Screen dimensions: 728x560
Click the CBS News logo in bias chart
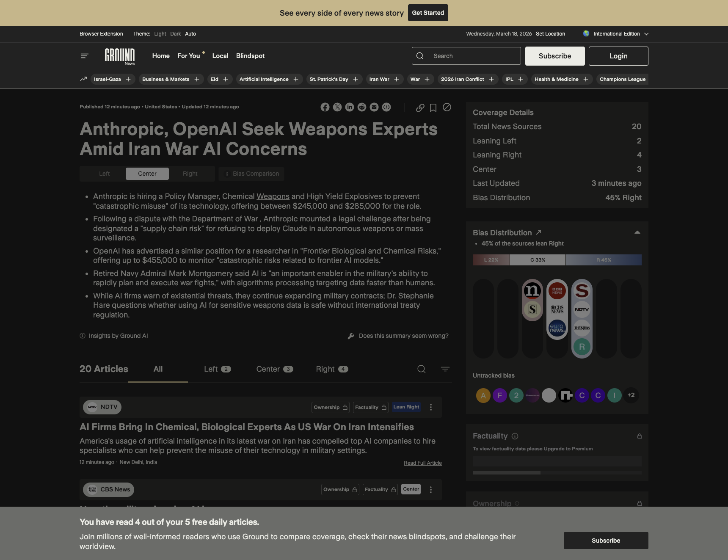tap(557, 309)
